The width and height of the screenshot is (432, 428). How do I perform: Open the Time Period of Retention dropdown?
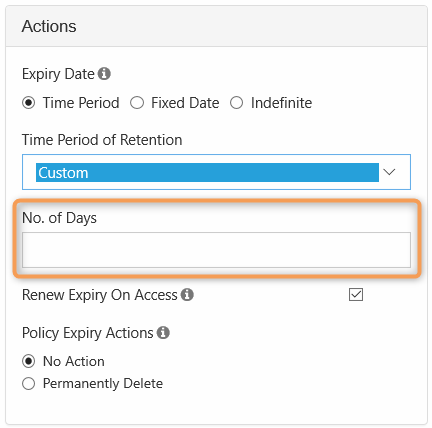[216, 172]
